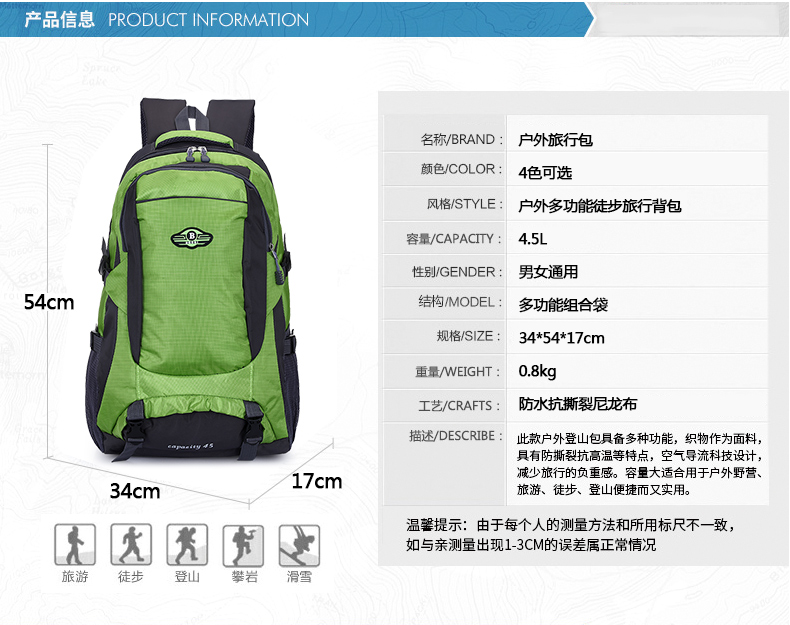
Task: Click the 颜色/COLOR value 4色可选
Action: coord(545,173)
